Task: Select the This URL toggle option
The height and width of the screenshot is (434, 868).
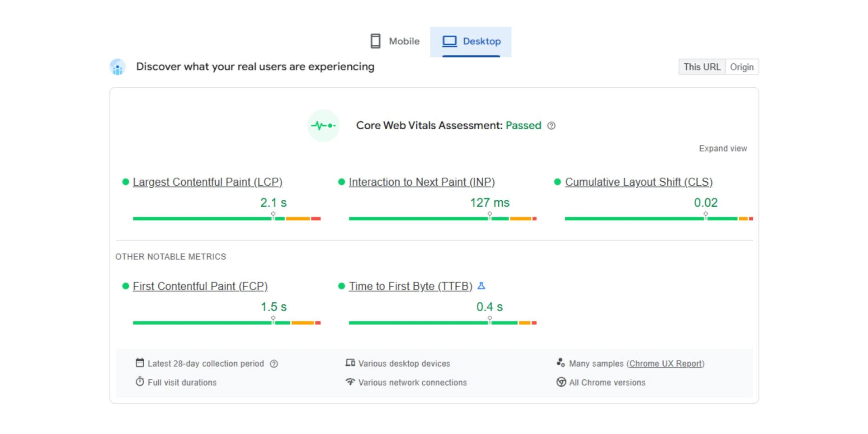Action: click(x=702, y=67)
